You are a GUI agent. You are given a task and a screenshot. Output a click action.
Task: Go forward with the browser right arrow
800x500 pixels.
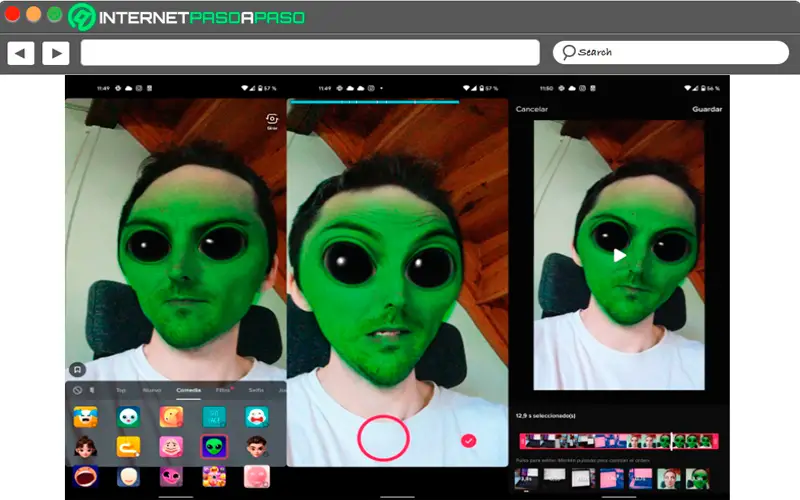point(56,53)
